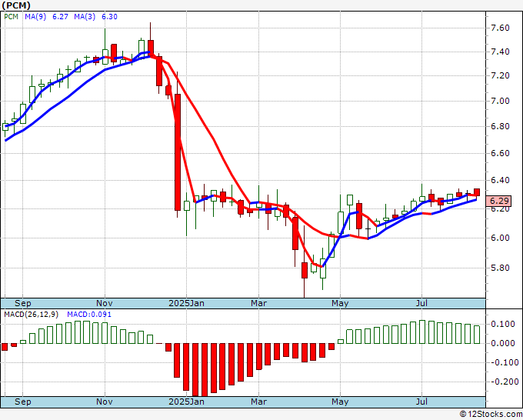Viewport: 523px width, 420px height.
Task: Click Nov on the price chart date axis
Action: [105, 303]
